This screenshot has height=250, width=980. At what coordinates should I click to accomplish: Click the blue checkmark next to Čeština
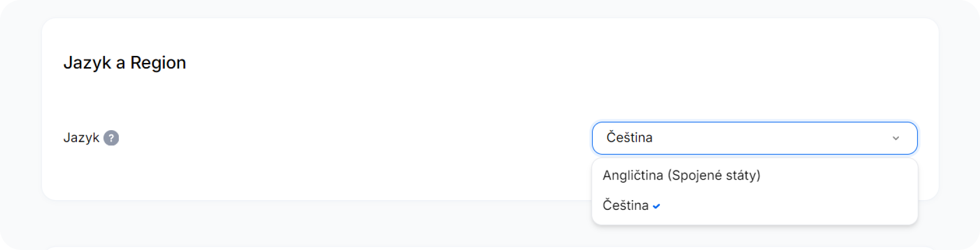[x=656, y=206]
